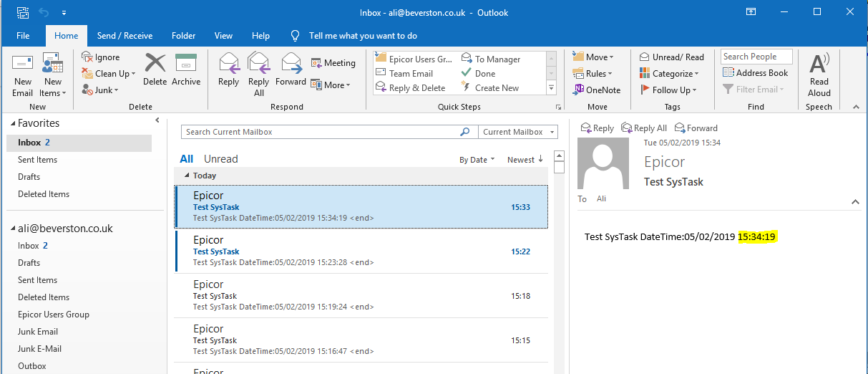Image resolution: width=868 pixels, height=374 pixels.
Task: Select Inbox under Favorites
Action: coord(79,143)
